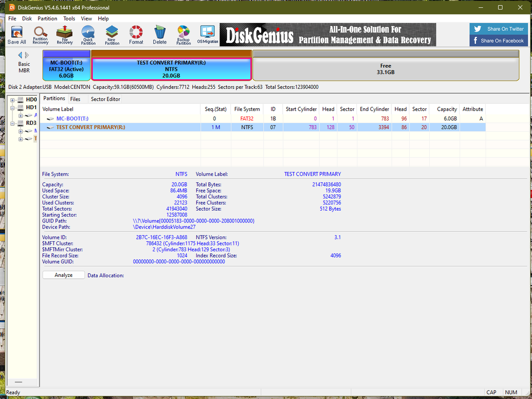The height and width of the screenshot is (399, 532).
Task: Click the Volume Label column header
Action: tap(121, 109)
